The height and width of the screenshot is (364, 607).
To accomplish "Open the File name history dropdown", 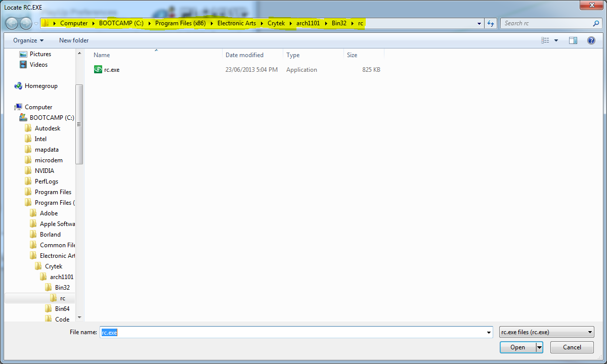I will point(489,332).
